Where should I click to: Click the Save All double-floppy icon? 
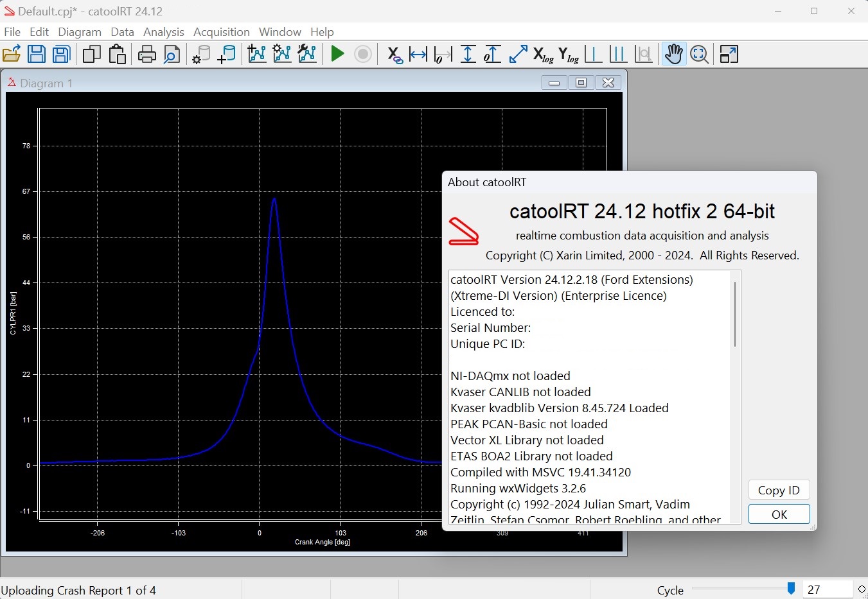61,55
